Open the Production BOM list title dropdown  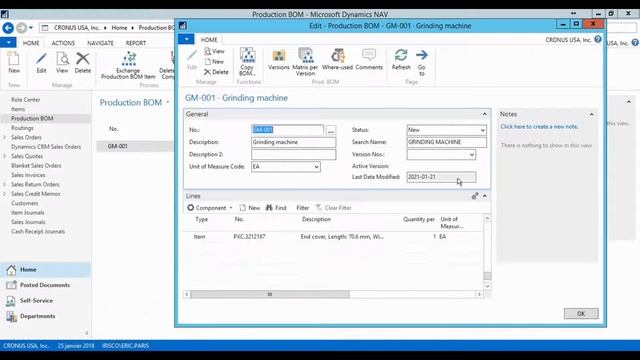pyautogui.click(x=167, y=102)
